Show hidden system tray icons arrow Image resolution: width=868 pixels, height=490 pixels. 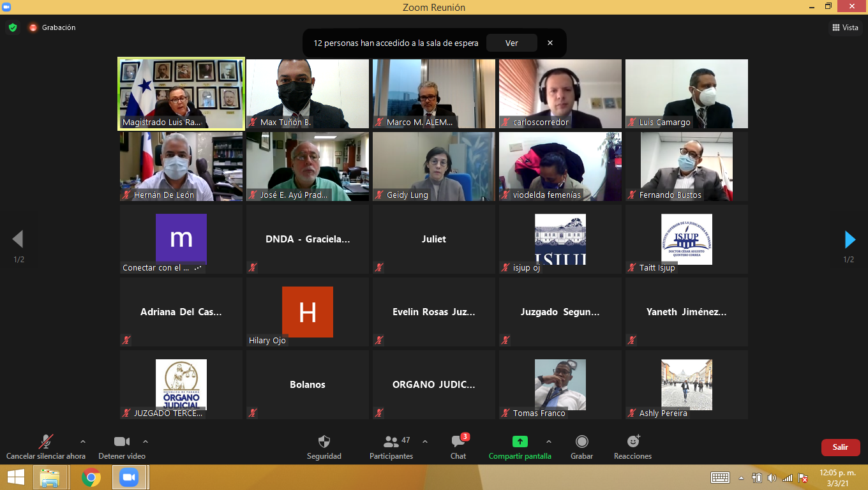tap(741, 477)
